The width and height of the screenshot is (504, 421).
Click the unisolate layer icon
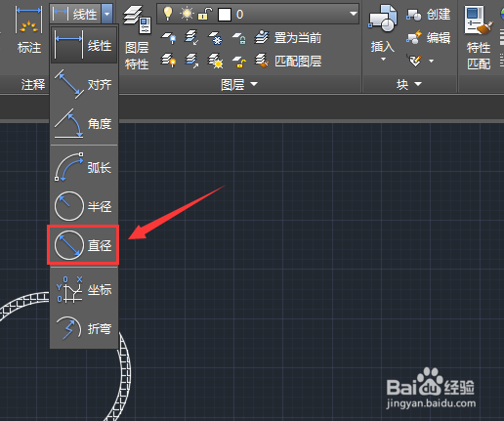point(191,61)
